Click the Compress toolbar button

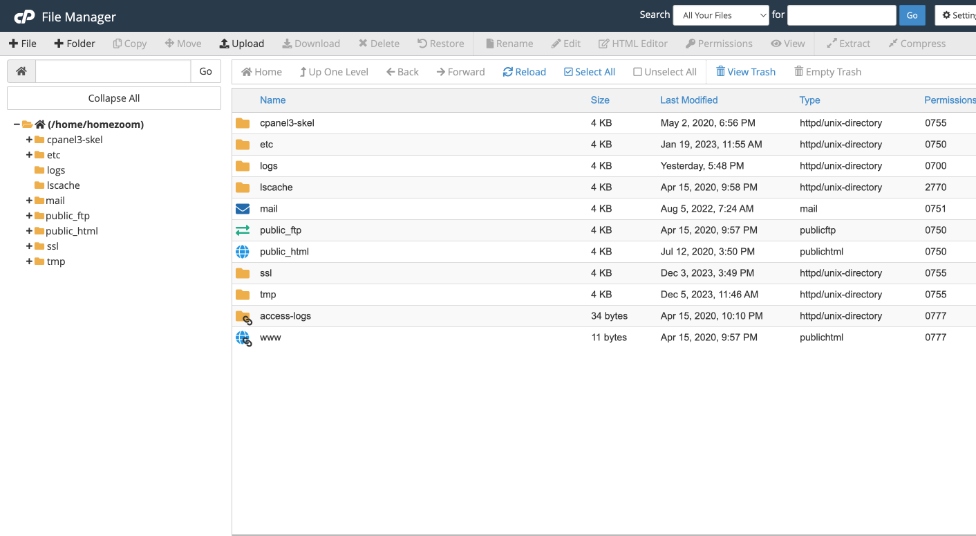coord(917,44)
